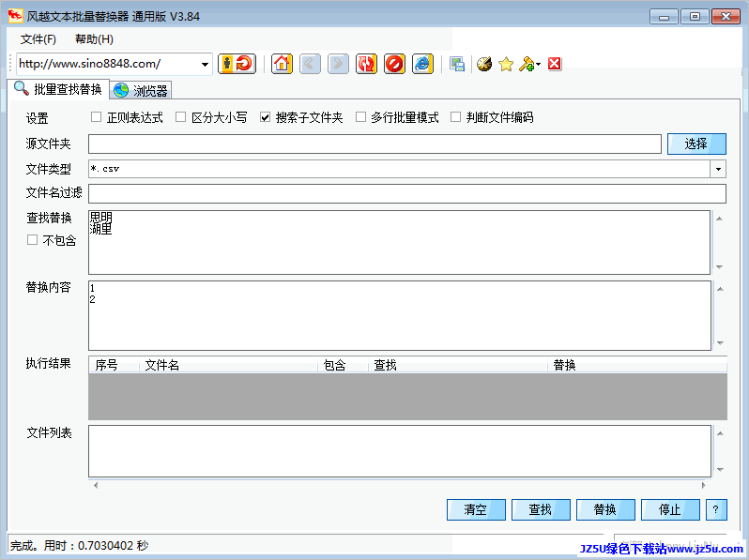749x560 pixels.
Task: Click the 停止 button
Action: click(x=670, y=510)
